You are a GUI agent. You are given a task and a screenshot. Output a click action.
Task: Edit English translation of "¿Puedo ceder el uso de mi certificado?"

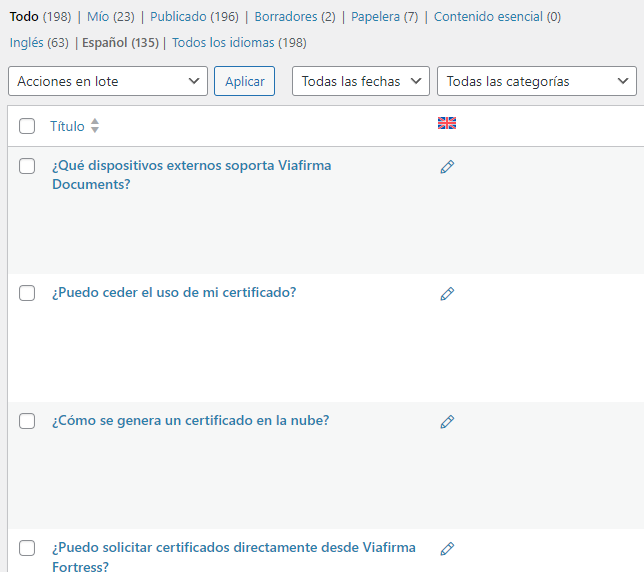click(447, 294)
